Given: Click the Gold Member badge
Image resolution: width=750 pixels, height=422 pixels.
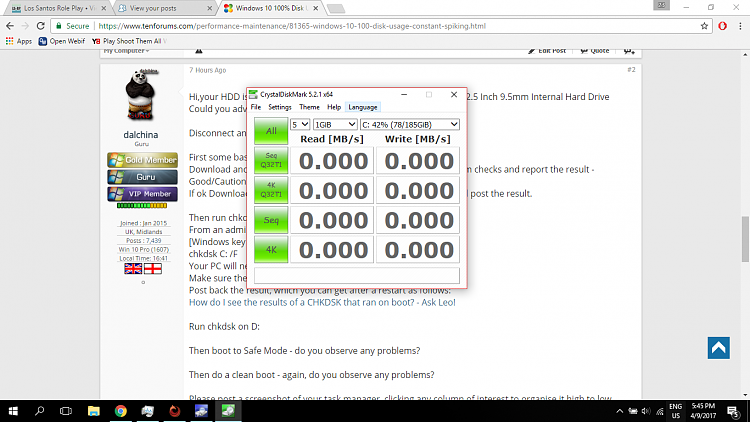Looking at the screenshot, I should (x=143, y=160).
